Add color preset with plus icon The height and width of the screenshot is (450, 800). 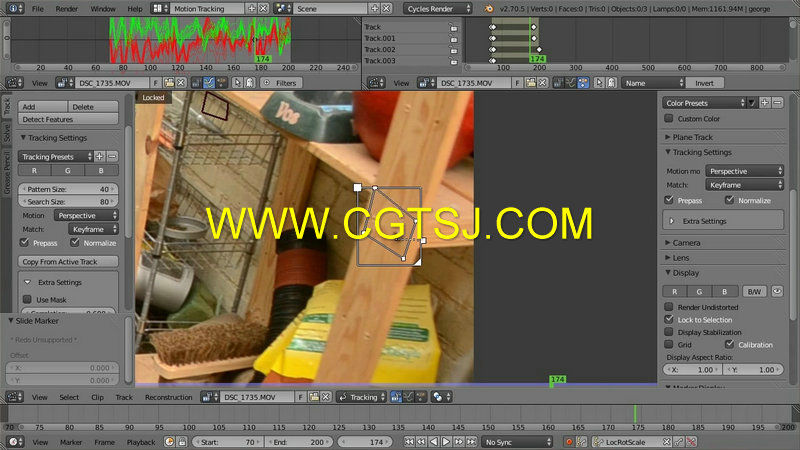point(764,103)
